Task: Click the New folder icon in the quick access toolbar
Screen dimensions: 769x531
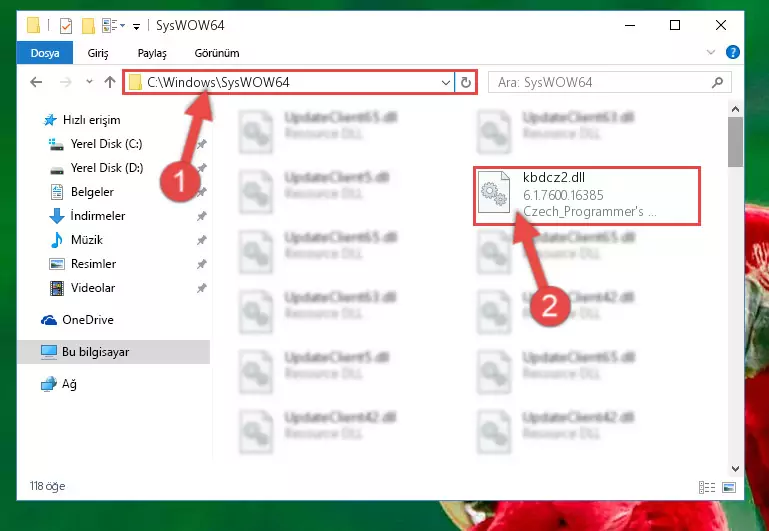Action: click(88, 25)
